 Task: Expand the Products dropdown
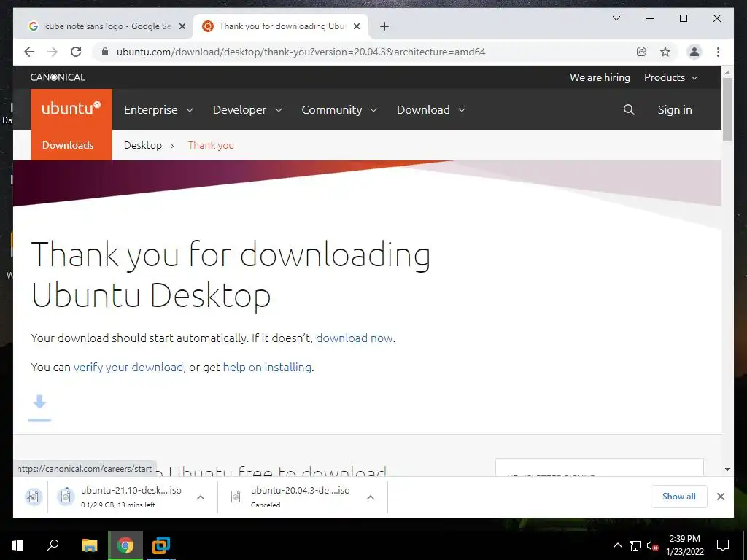point(671,77)
